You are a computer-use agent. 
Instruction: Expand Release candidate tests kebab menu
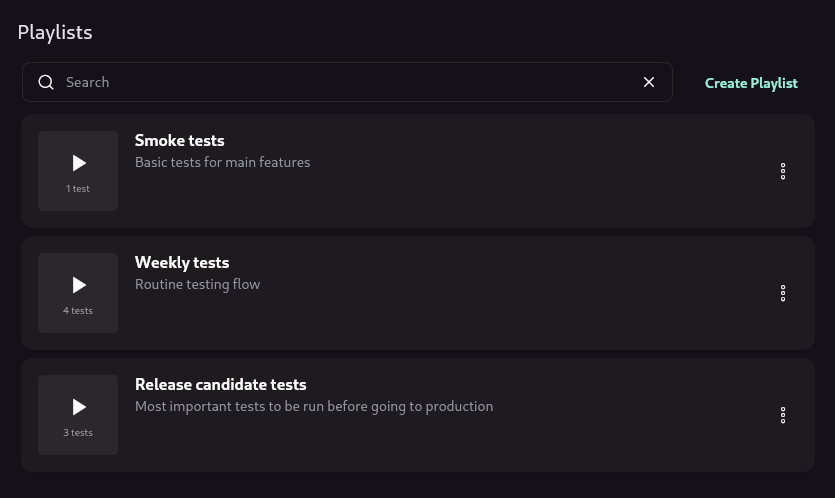point(783,415)
